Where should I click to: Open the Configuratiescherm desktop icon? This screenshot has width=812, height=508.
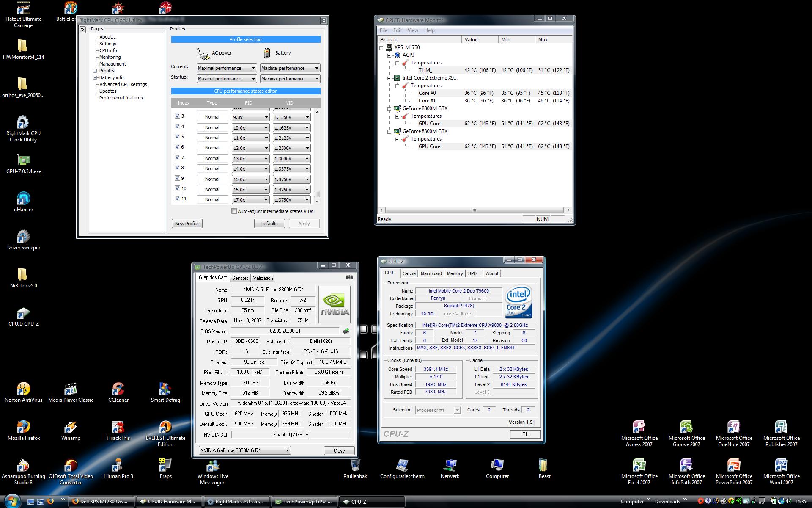click(x=402, y=469)
